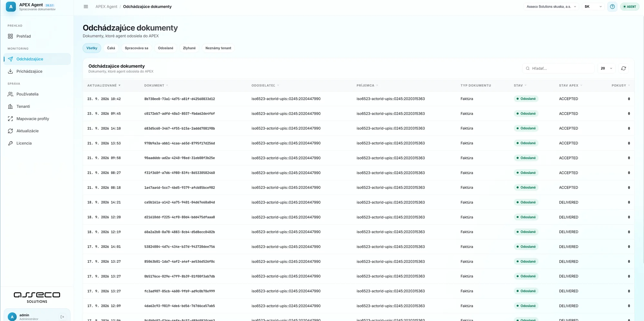Open Používatelia in the sidebar

click(37, 94)
